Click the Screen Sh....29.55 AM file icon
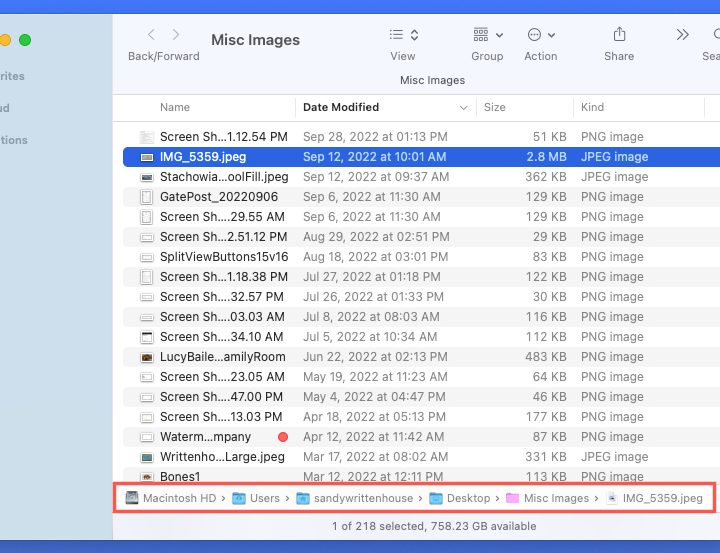Viewport: 720px width, 553px height. pos(147,217)
